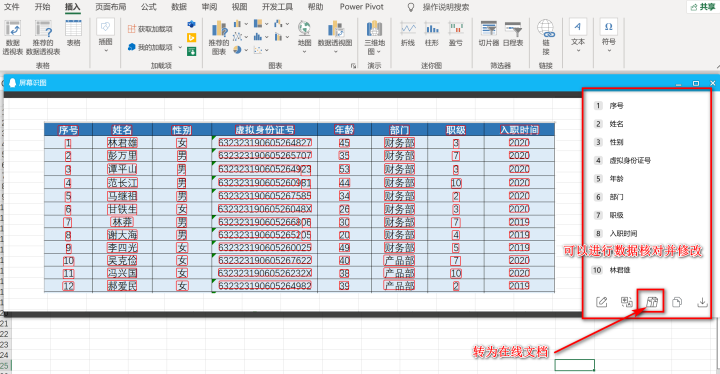The image size is (720, 374).
Task: Click the 数据透视图 PivotChart icon
Action: pos(335,29)
